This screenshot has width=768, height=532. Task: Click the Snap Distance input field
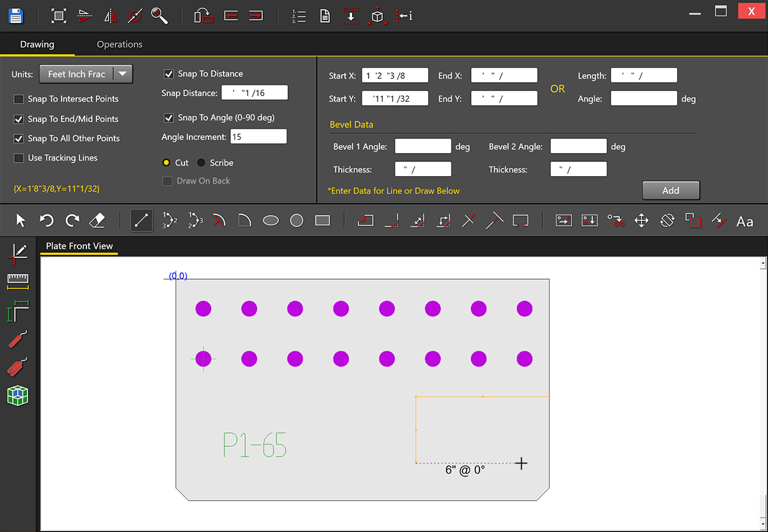255,93
